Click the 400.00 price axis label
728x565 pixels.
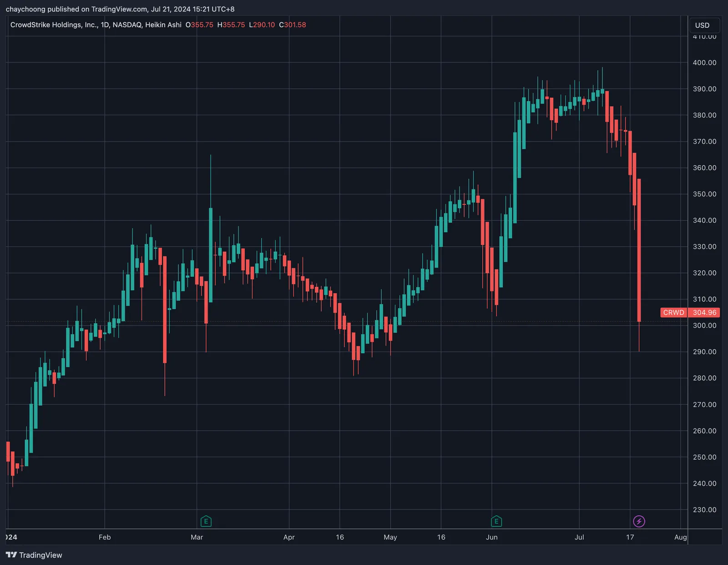coord(704,62)
